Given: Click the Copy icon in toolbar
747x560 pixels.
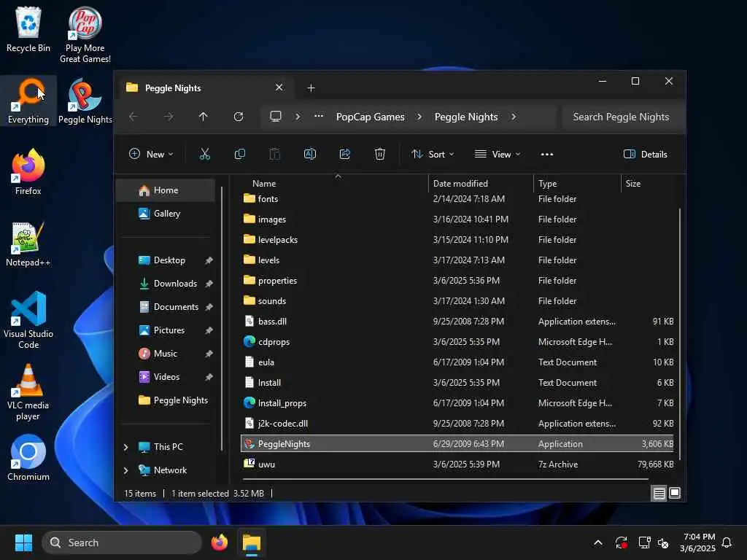Looking at the screenshot, I should (239, 154).
